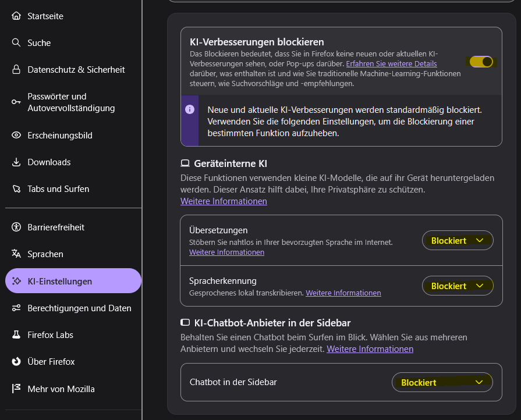521x420 pixels.
Task: Click the Erscheinungsbild eye icon
Action: pos(16,135)
